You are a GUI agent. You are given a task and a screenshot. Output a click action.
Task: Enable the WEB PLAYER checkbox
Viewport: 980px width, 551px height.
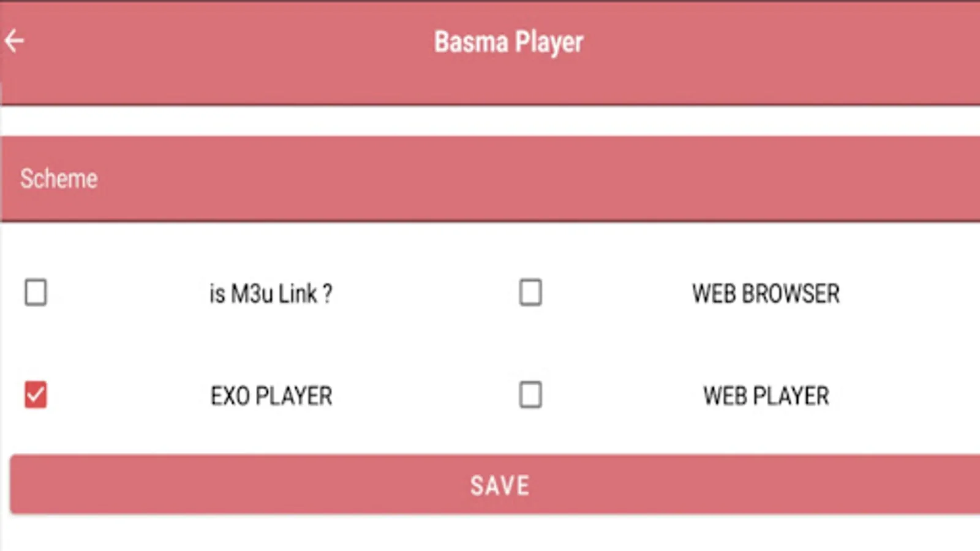[x=530, y=396]
